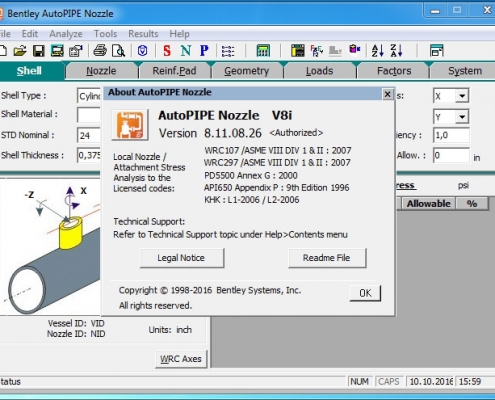Minimize the Bentley AutoPIPE Nozzle window

[435, 11]
